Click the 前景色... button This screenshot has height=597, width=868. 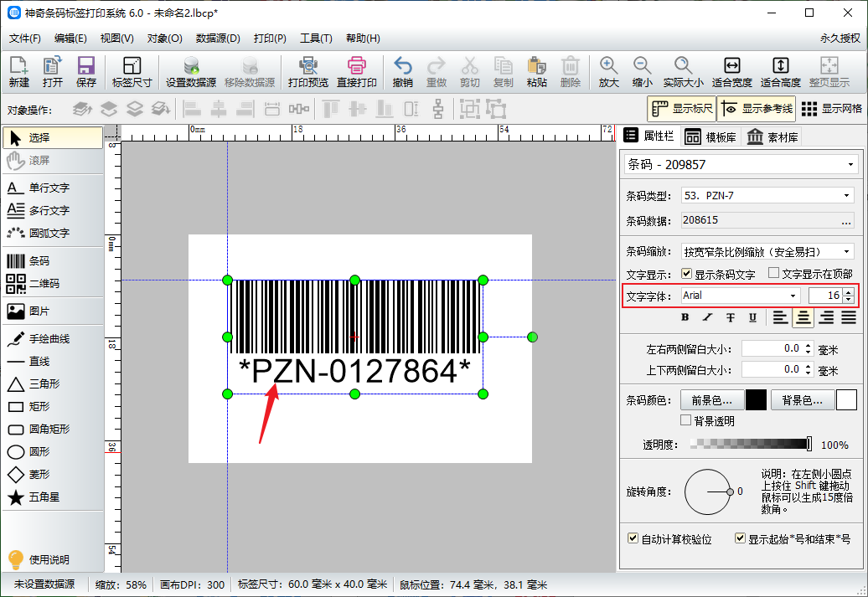[x=712, y=400]
